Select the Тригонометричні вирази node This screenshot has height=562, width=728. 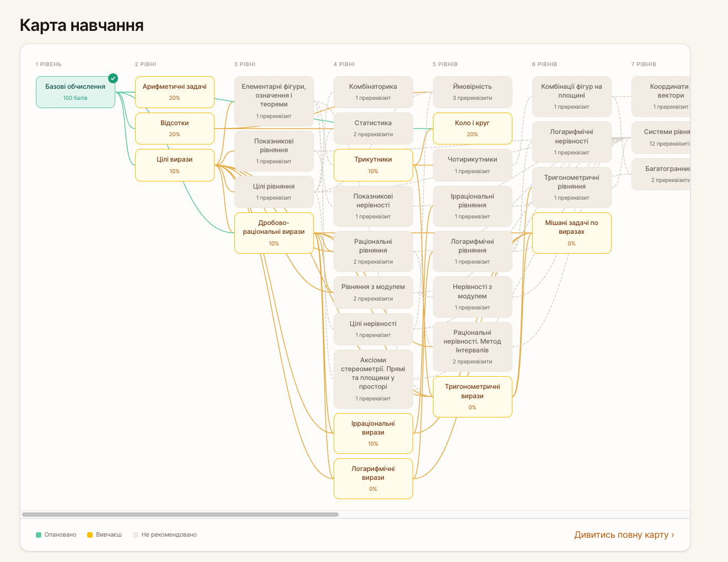coord(472,397)
